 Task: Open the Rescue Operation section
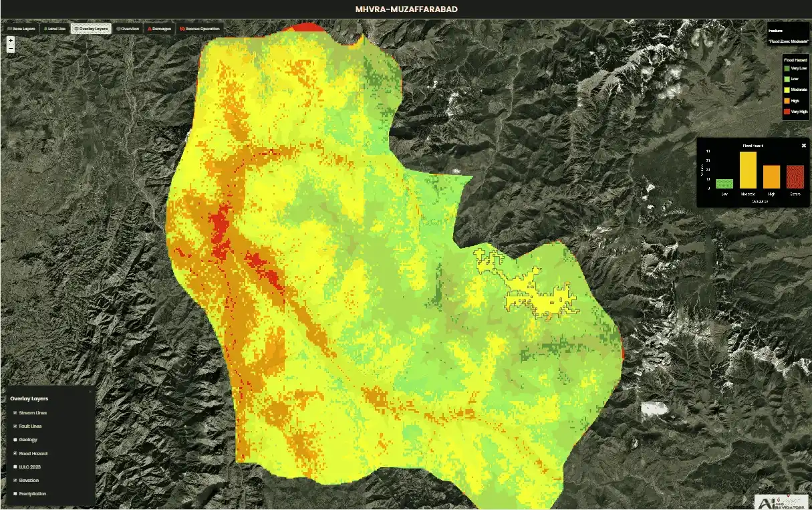point(199,29)
